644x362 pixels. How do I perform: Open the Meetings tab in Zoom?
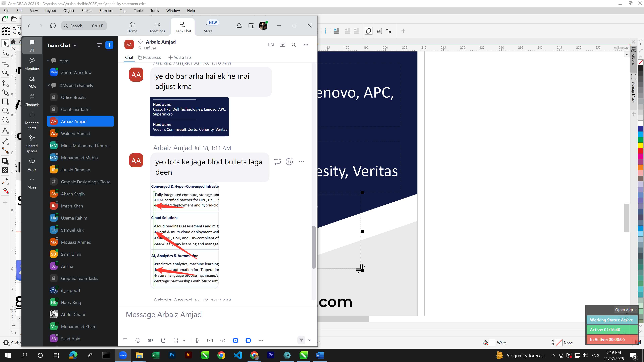(157, 27)
